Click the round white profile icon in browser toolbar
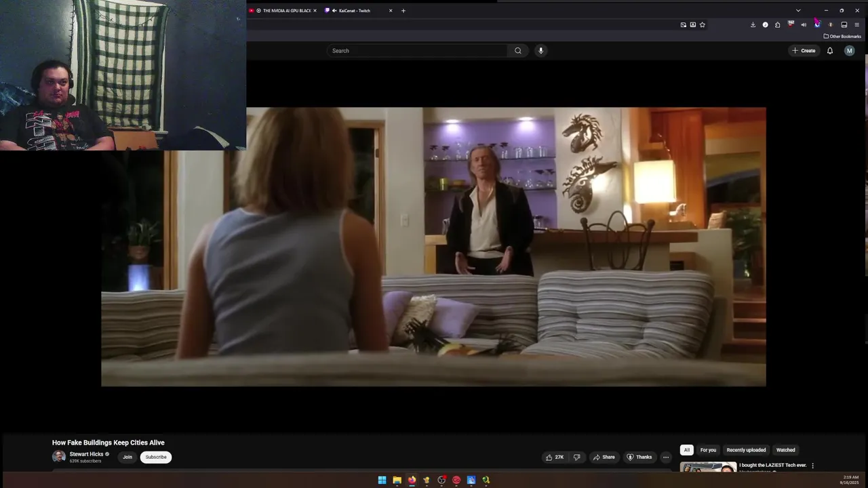The image size is (868, 488). [x=766, y=25]
